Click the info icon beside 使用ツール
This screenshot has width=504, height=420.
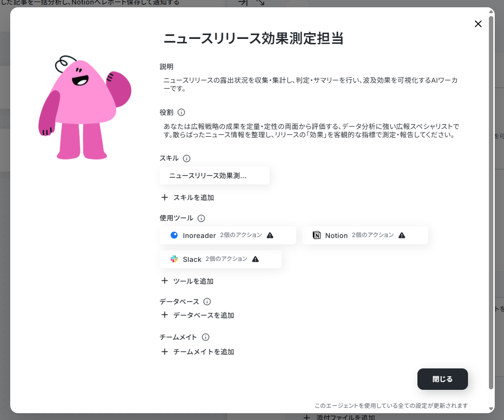pos(201,219)
